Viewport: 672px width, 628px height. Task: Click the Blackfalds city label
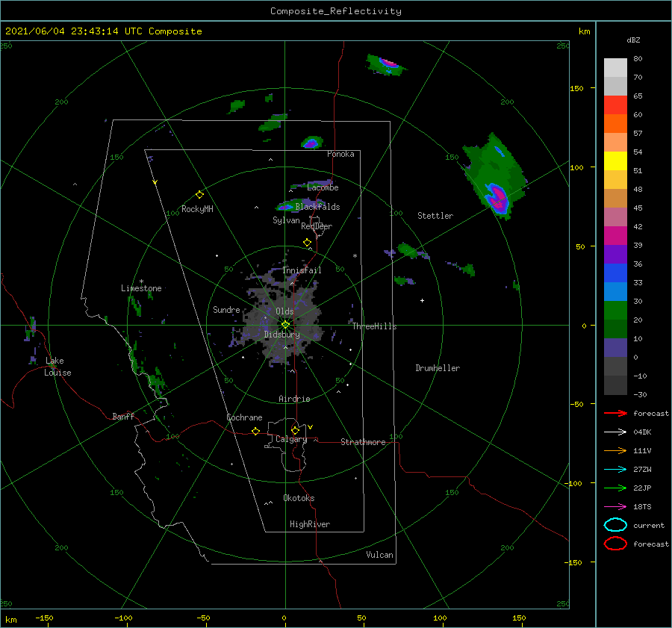(x=317, y=207)
